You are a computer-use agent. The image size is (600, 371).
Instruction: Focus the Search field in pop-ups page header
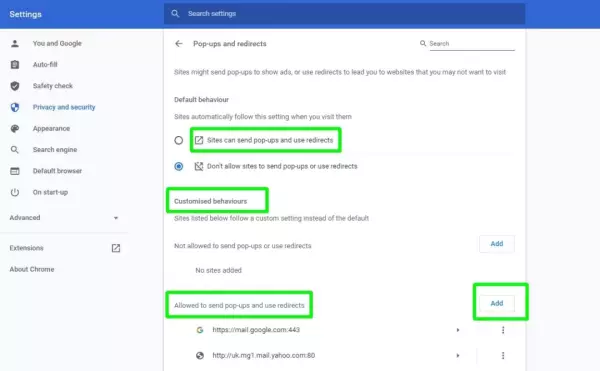472,44
